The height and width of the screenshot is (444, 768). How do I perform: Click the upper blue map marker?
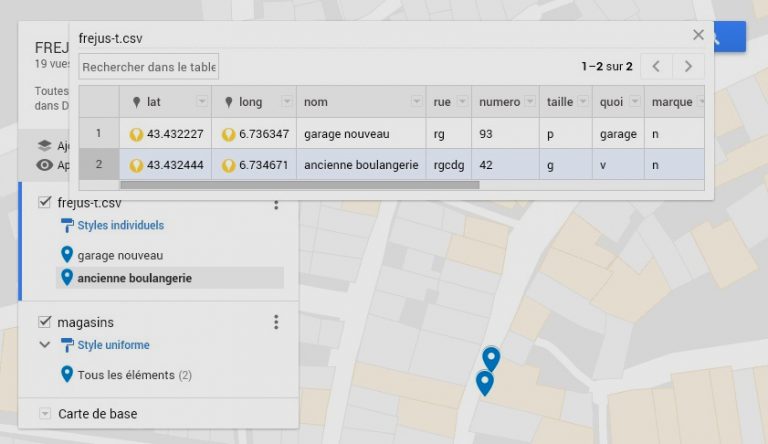(491, 359)
